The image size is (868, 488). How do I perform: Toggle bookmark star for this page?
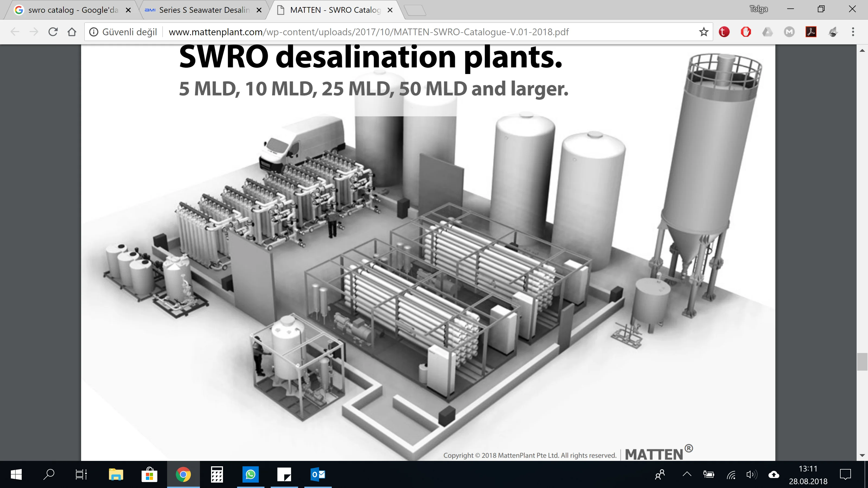[x=704, y=32]
